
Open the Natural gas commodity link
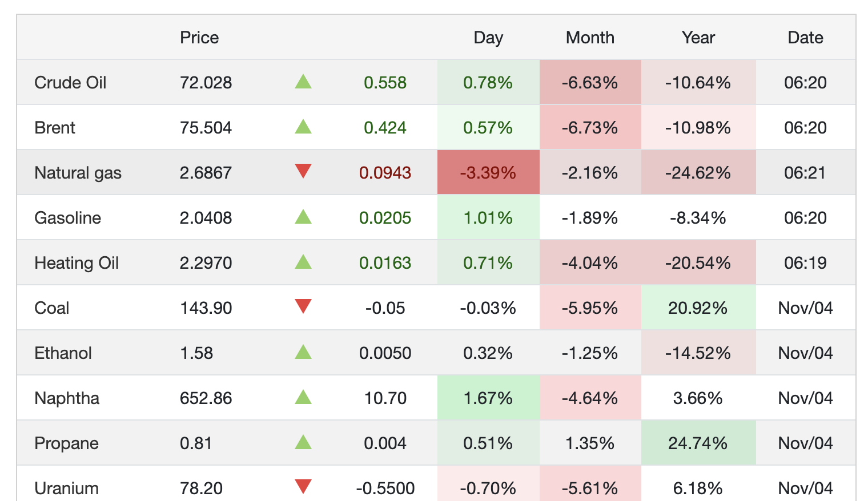(x=78, y=173)
